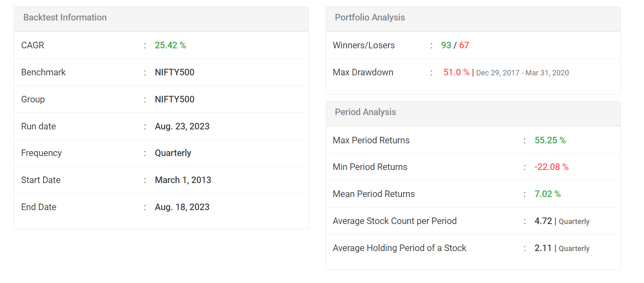Click the Average Stock Count value 4.72

[x=543, y=221]
